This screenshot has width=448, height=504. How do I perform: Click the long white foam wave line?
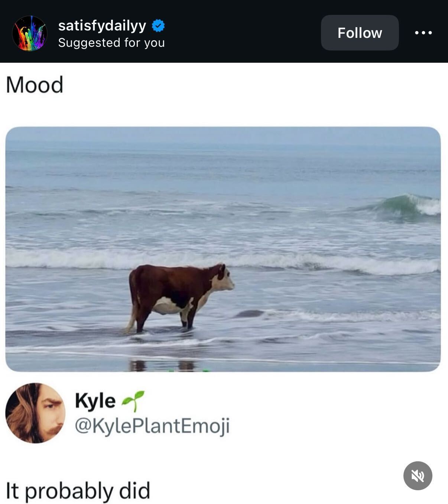[x=93, y=258]
